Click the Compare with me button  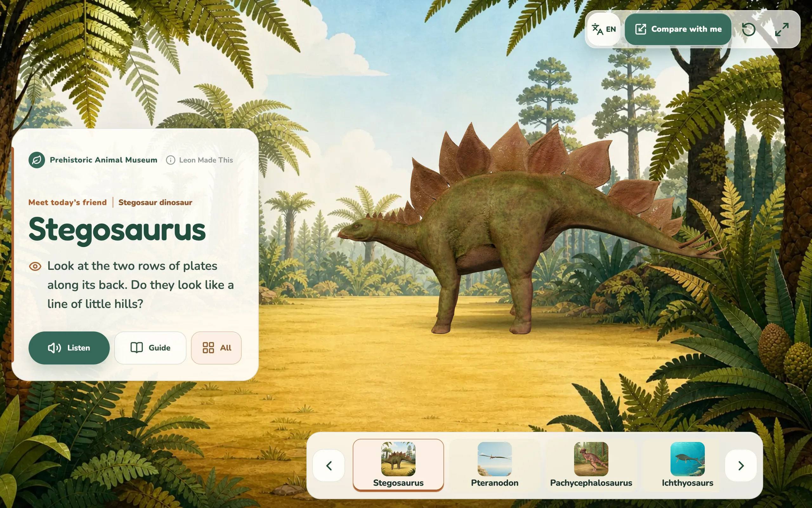click(678, 29)
